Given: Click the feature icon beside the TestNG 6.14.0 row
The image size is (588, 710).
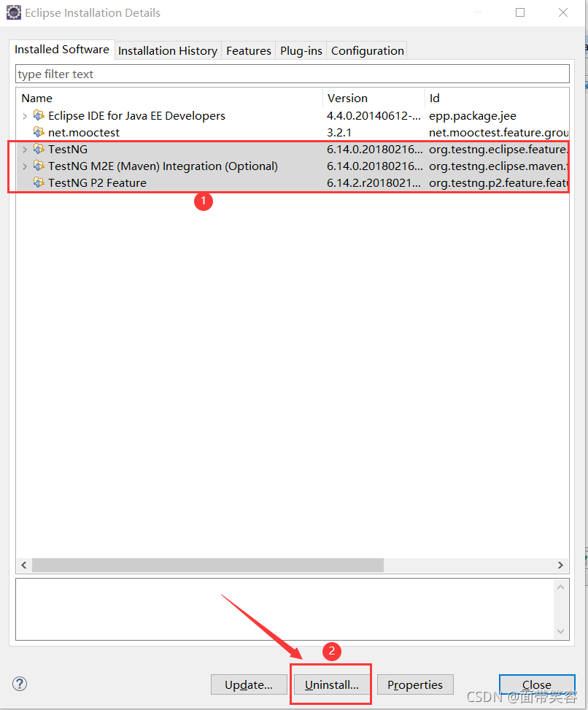Looking at the screenshot, I should pos(39,149).
